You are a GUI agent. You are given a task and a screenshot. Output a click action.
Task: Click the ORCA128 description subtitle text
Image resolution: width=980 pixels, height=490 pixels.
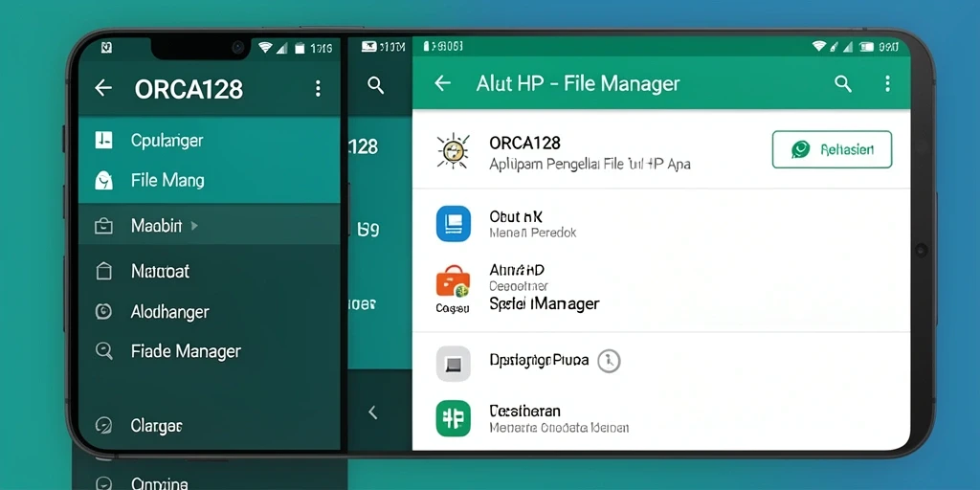590,165
